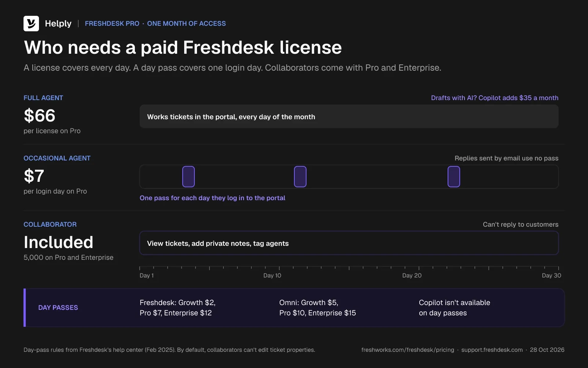Click the Helply brand name
This screenshot has width=588, height=368.
(x=58, y=24)
